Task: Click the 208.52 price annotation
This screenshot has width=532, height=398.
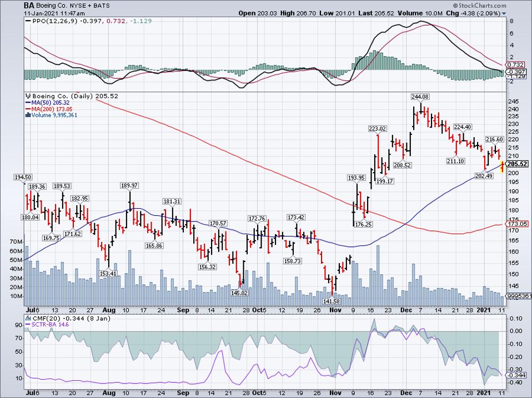Action: point(403,165)
